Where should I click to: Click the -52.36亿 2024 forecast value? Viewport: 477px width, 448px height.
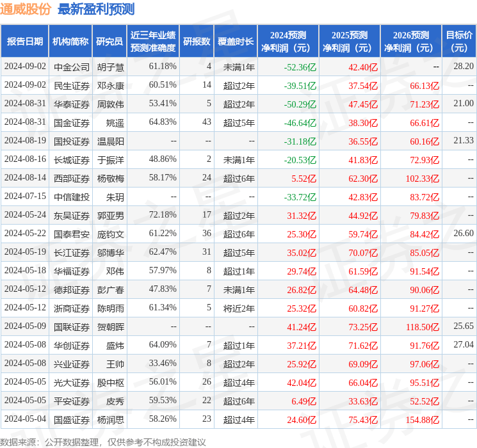coord(300,67)
